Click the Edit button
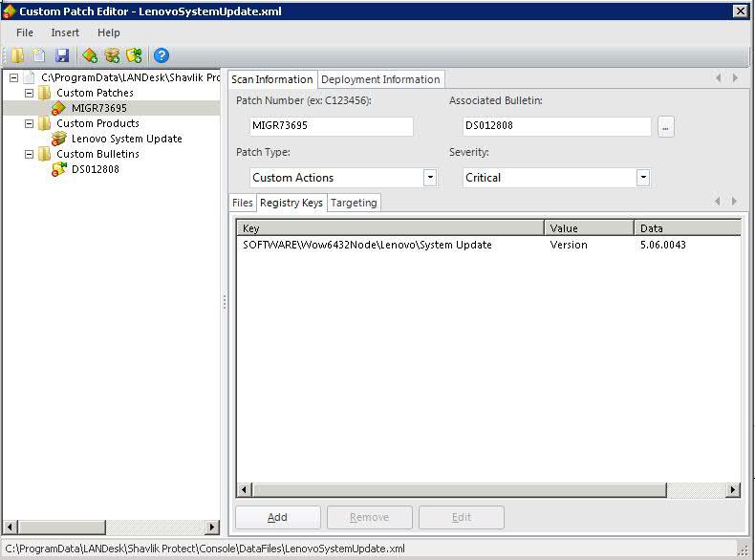The width and height of the screenshot is (755, 560). pyautogui.click(x=462, y=517)
